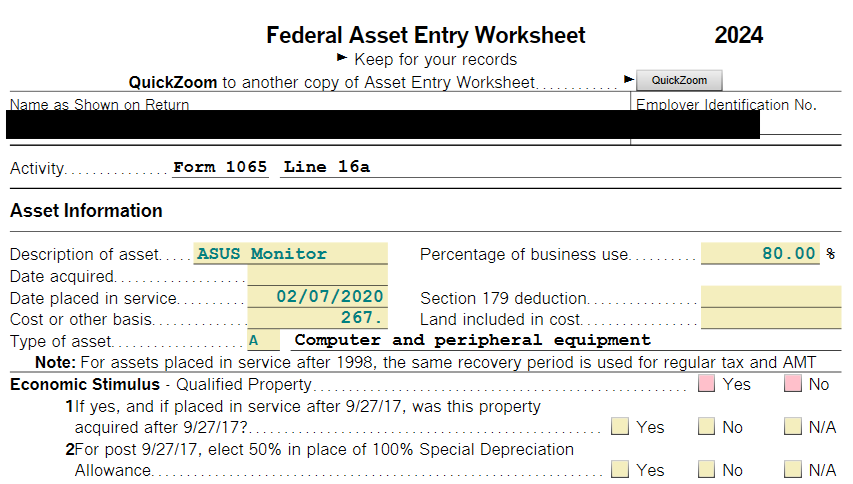Click the Percentage of business use field
Screen dimensions: 853x484
click(x=760, y=254)
